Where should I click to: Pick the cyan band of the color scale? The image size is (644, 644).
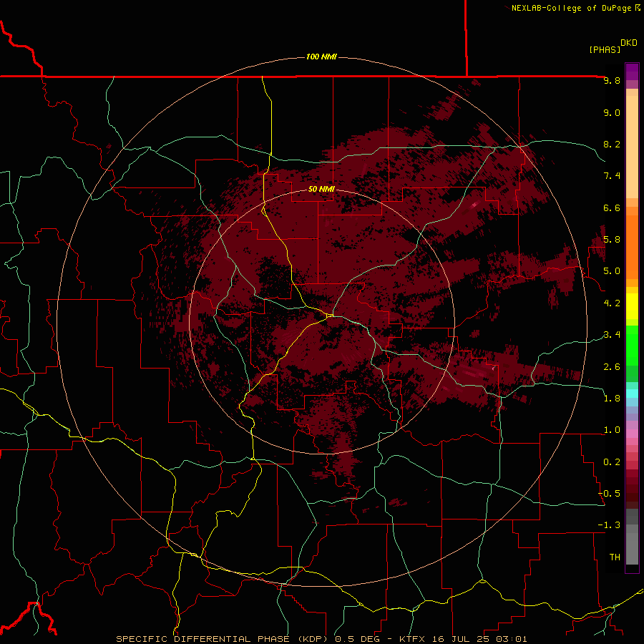tap(632, 394)
